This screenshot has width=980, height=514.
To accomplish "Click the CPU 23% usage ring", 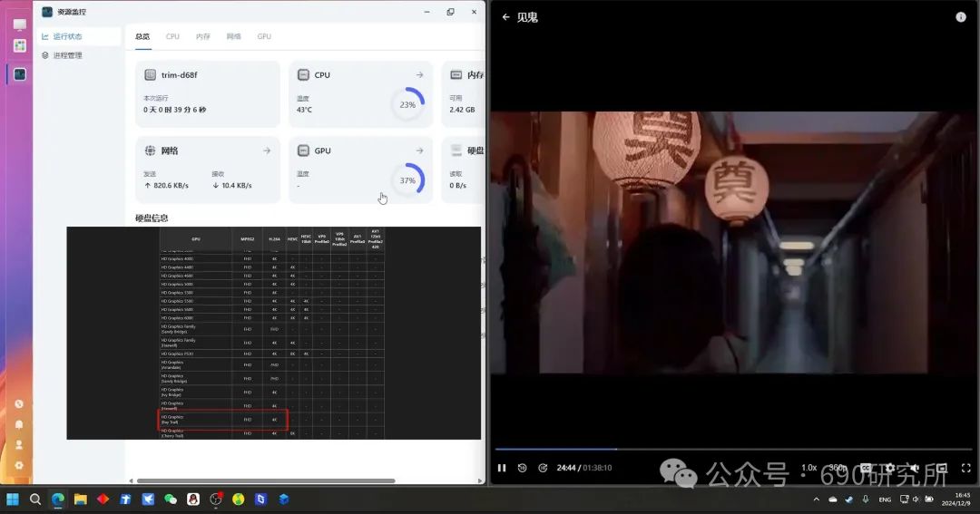I will tap(408, 104).
